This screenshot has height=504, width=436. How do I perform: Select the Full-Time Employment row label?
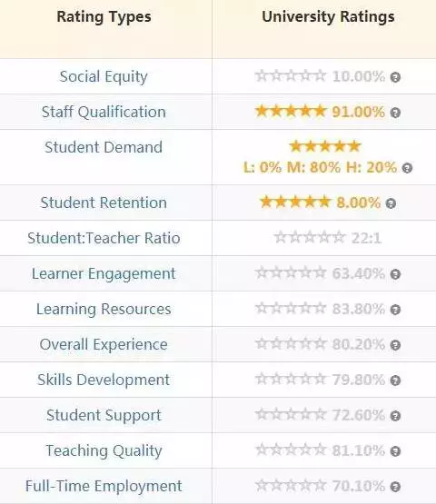104,487
